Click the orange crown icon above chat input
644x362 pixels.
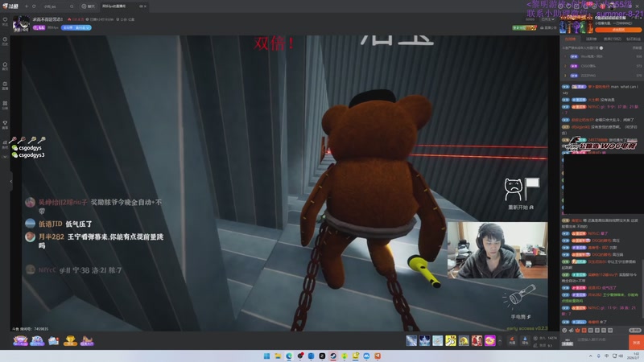[x=578, y=330]
